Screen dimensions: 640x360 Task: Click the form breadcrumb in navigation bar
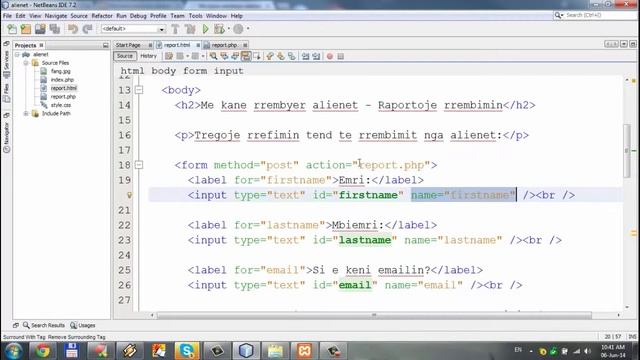click(x=195, y=71)
